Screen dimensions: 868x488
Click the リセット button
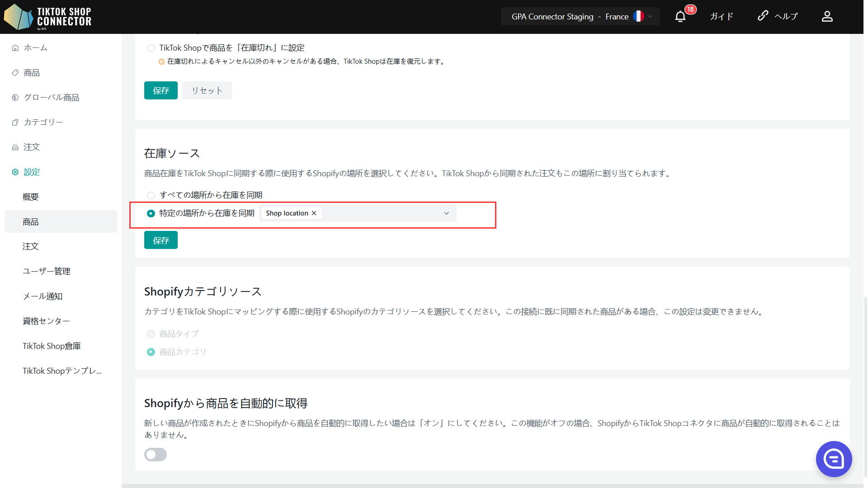(x=207, y=90)
